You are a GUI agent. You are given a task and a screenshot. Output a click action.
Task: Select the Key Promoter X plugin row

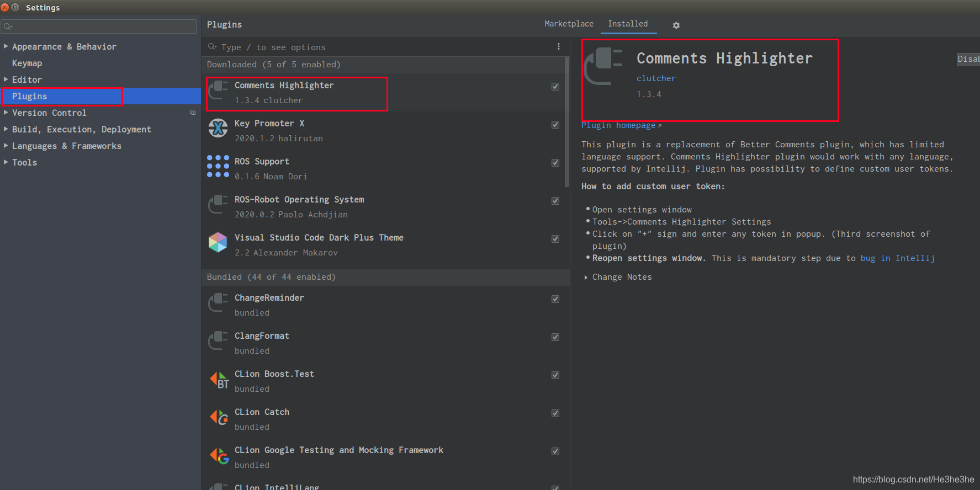(383, 131)
